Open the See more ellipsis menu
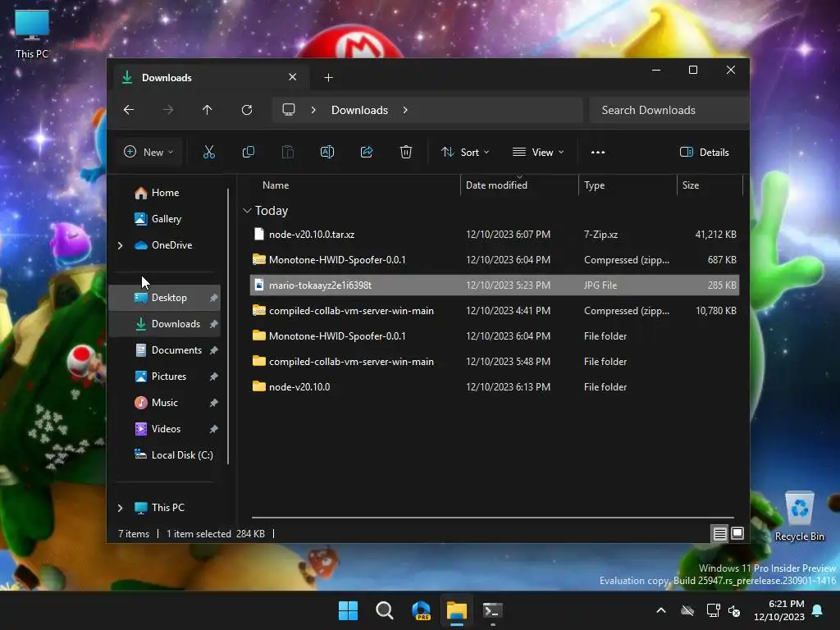 pos(598,152)
